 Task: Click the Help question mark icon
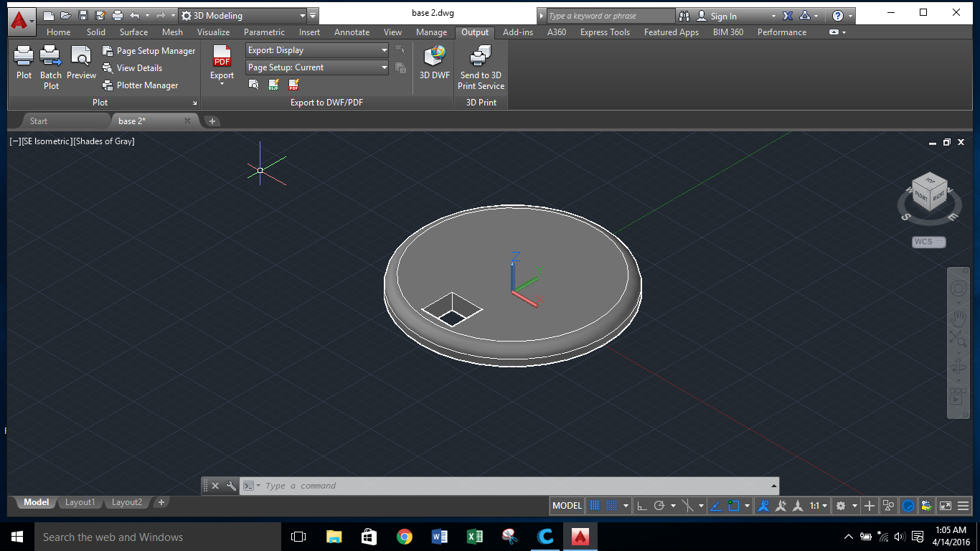click(837, 16)
